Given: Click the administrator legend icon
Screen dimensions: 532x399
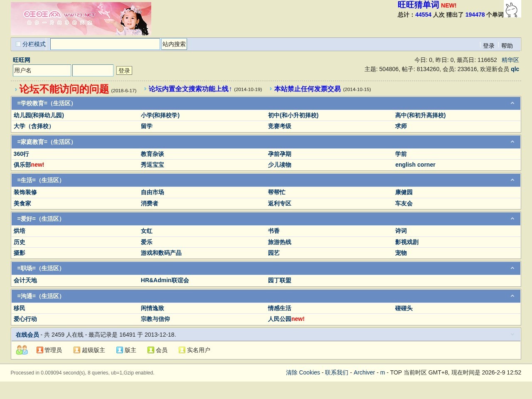Looking at the screenshot, I should [40, 350].
